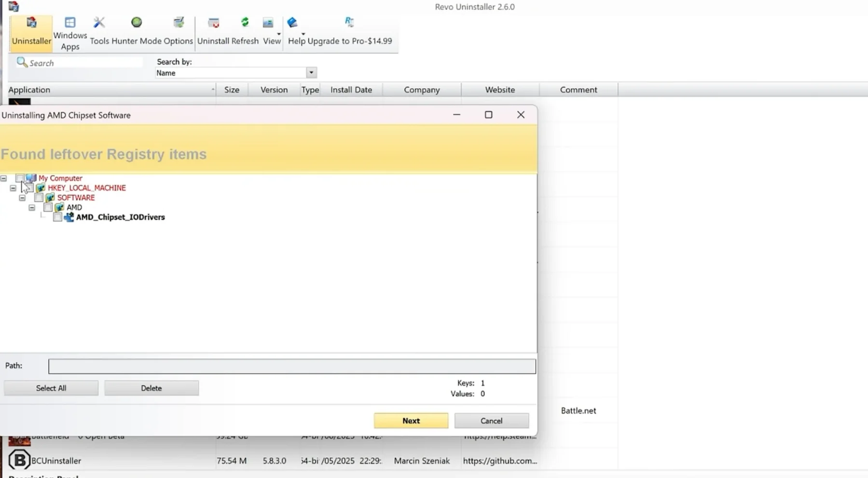
Task: Click the "Found leftover Registry items" heading
Action: 104,154
